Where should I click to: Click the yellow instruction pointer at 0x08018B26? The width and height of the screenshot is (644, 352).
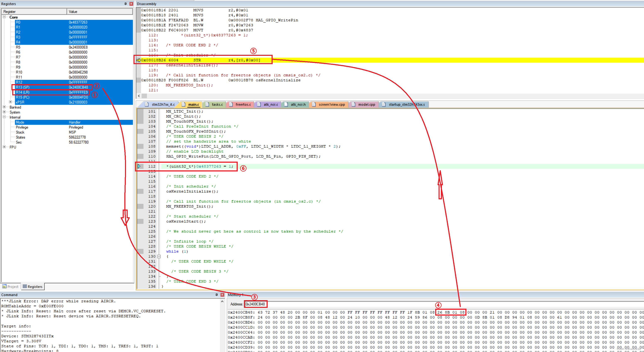click(x=138, y=60)
